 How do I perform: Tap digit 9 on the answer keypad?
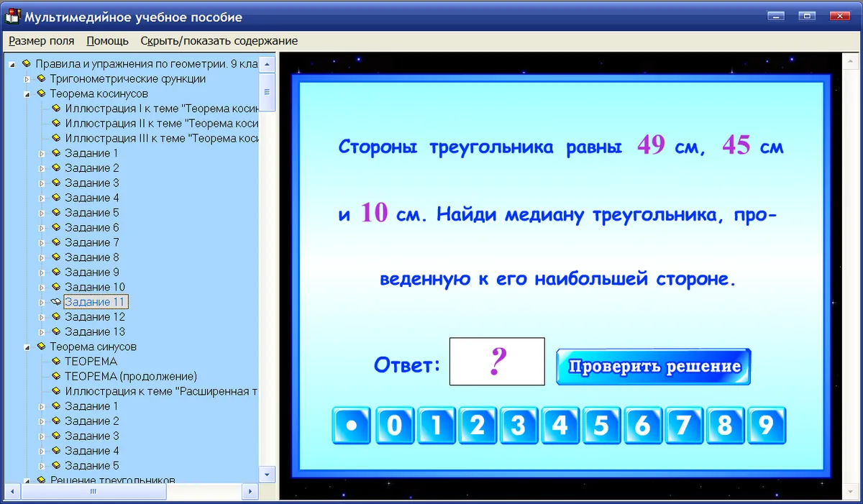coord(767,426)
